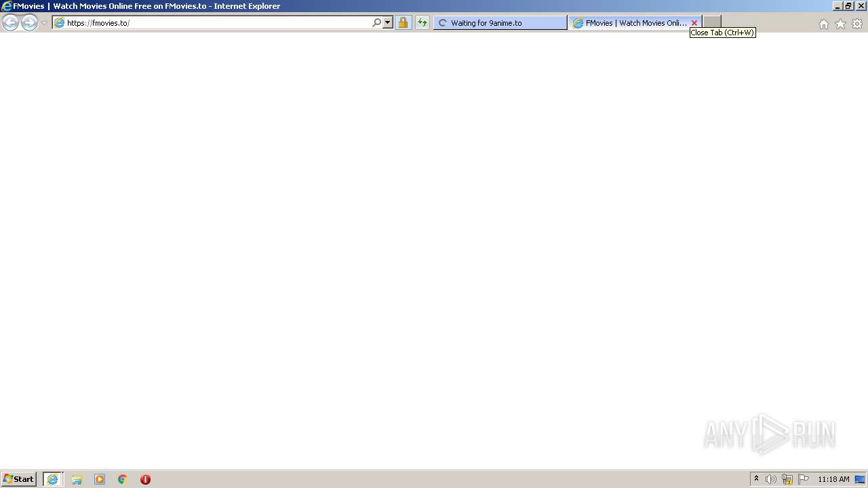The width and height of the screenshot is (868, 488).
Task: Select the FMovies | Watch Movies Online tab
Action: (629, 22)
